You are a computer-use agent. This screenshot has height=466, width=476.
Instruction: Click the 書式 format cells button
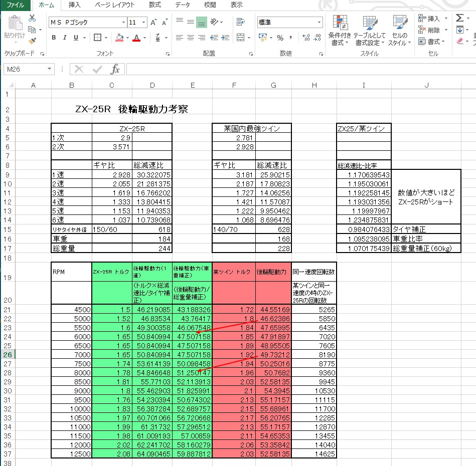[431, 41]
